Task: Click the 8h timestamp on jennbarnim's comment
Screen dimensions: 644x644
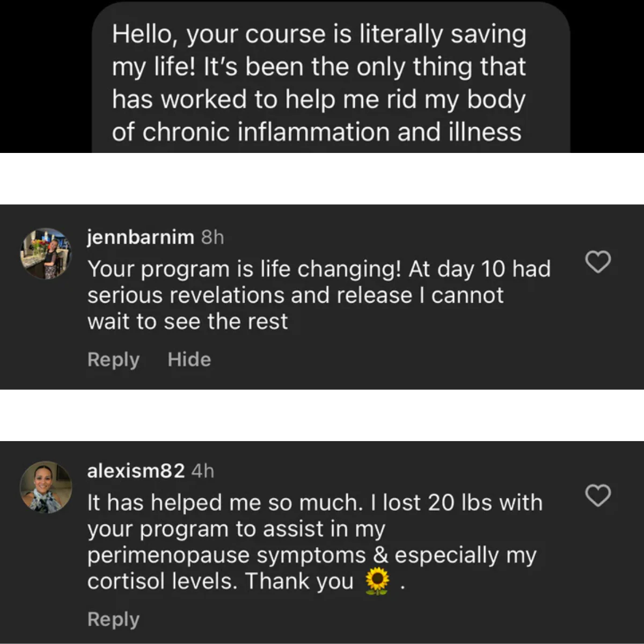Action: [x=213, y=237]
